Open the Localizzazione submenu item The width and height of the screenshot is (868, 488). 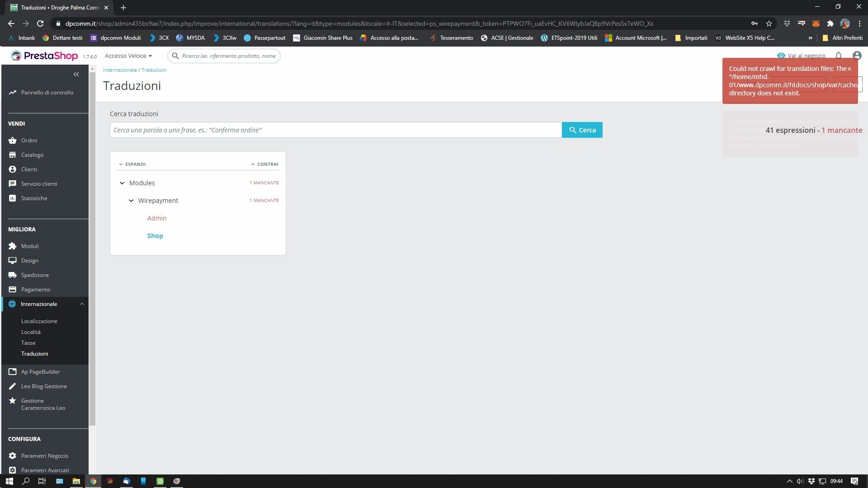(x=39, y=321)
